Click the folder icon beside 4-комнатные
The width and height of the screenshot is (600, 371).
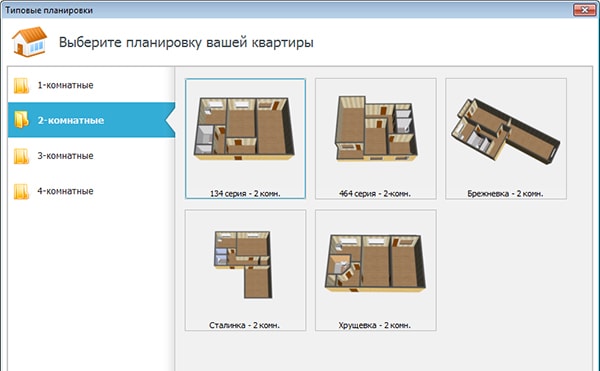click(x=21, y=192)
